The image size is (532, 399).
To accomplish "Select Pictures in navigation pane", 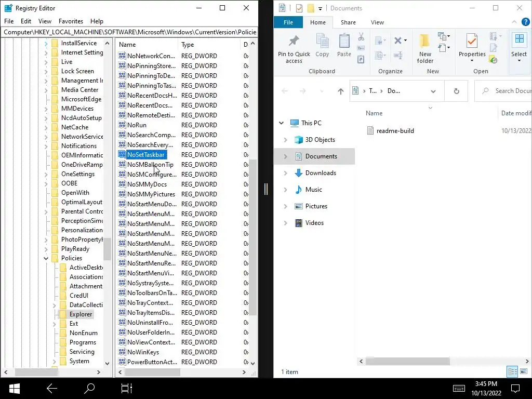I will (316, 206).
